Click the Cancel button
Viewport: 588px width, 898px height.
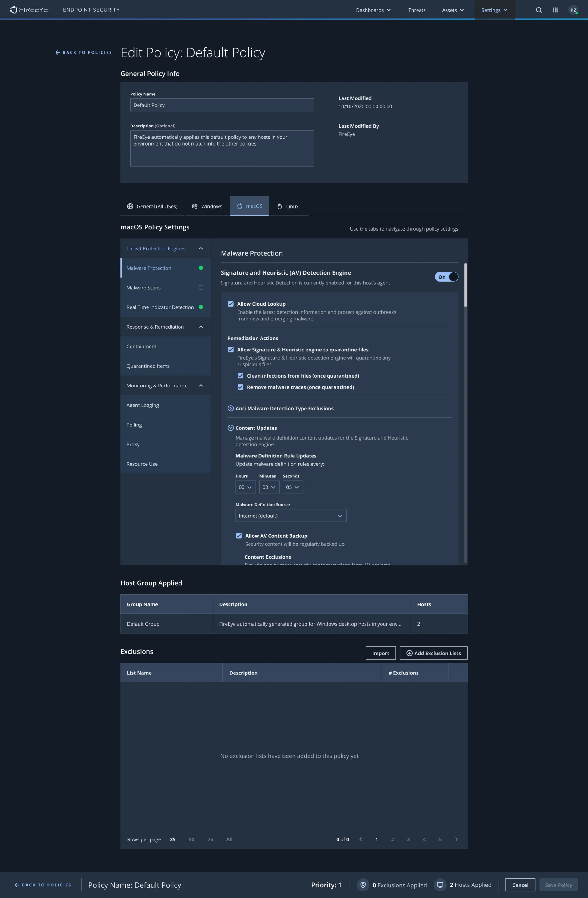coord(520,885)
